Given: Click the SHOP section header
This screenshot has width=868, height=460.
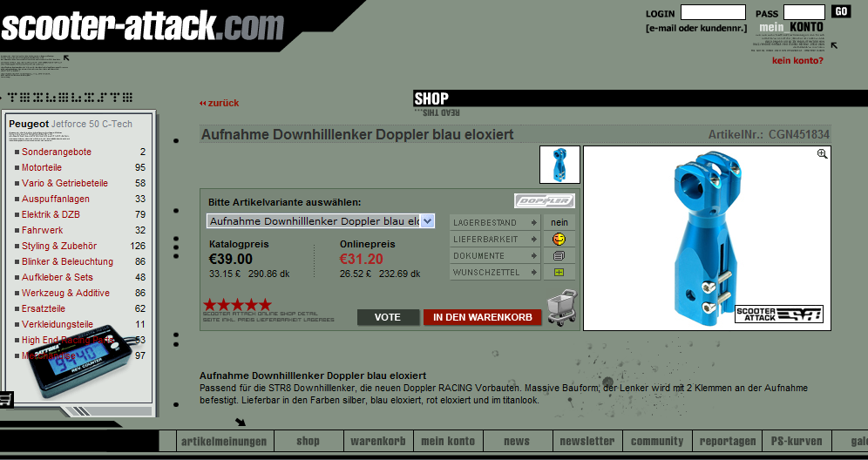Looking at the screenshot, I should (431, 98).
